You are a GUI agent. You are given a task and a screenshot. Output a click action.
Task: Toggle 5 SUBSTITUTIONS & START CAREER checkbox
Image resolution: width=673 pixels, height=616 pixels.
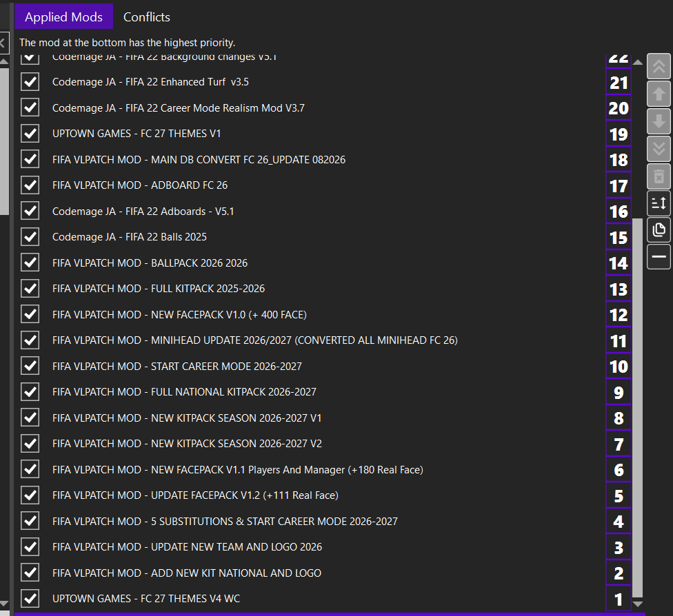(30, 521)
